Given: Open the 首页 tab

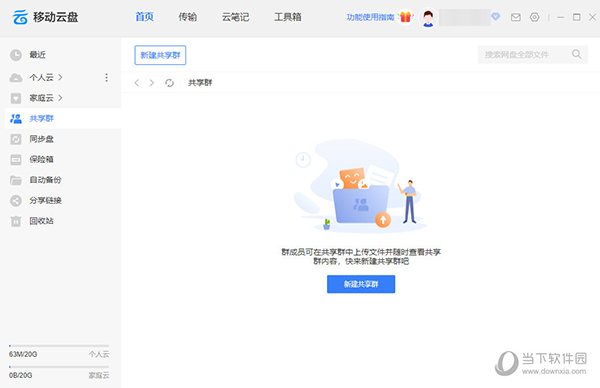Looking at the screenshot, I should 145,17.
